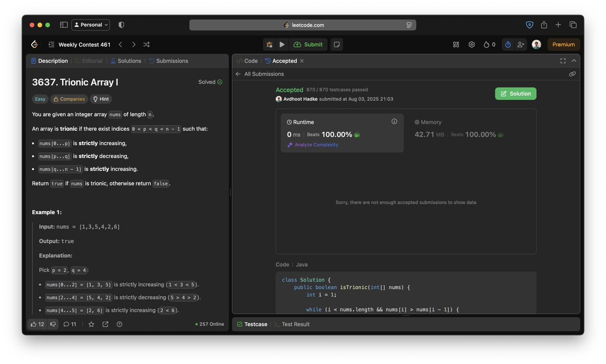Image resolution: width=606 pixels, height=364 pixels.
Task: Like the problem thumbs up
Action: [x=37, y=325]
